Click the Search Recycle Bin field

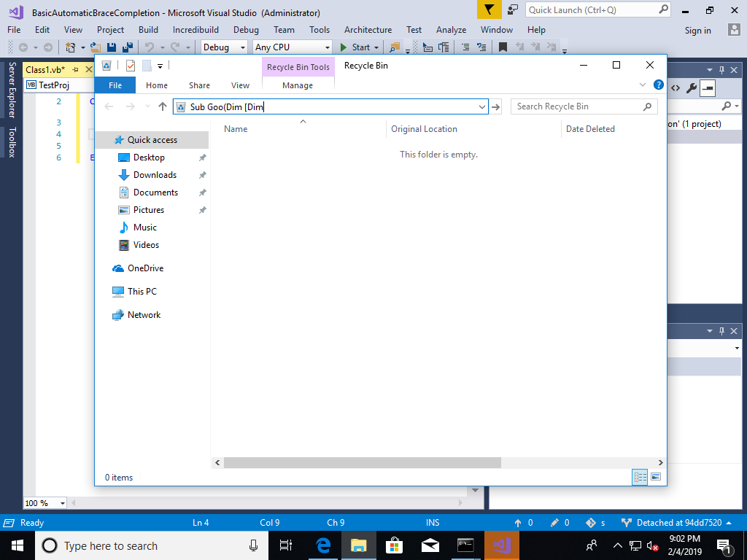pyautogui.click(x=584, y=106)
